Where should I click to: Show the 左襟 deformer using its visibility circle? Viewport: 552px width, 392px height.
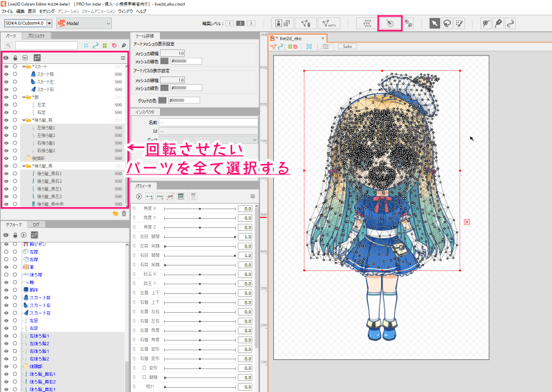pos(6,252)
